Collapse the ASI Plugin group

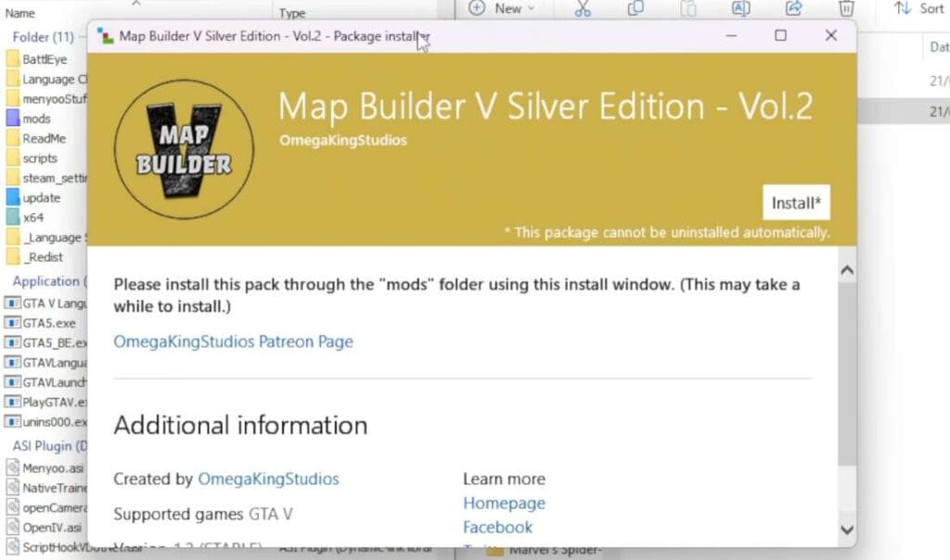[x=42, y=446]
